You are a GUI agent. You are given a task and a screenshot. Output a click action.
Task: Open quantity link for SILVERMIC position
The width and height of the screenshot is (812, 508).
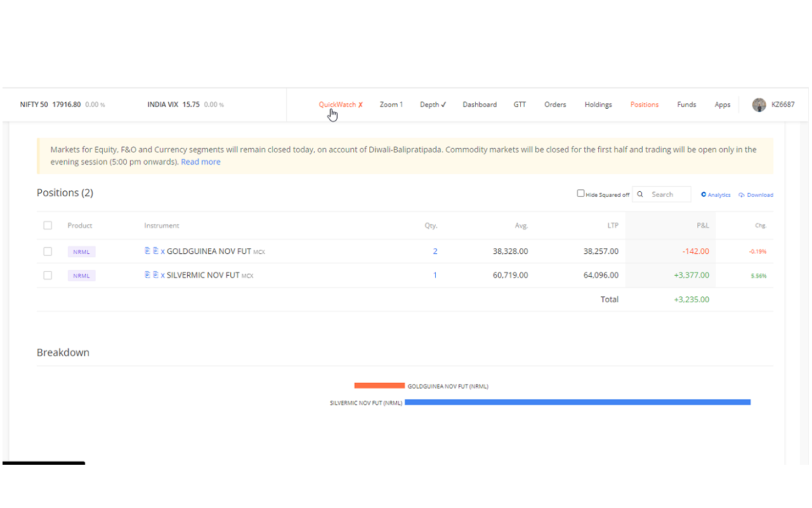[x=435, y=275]
